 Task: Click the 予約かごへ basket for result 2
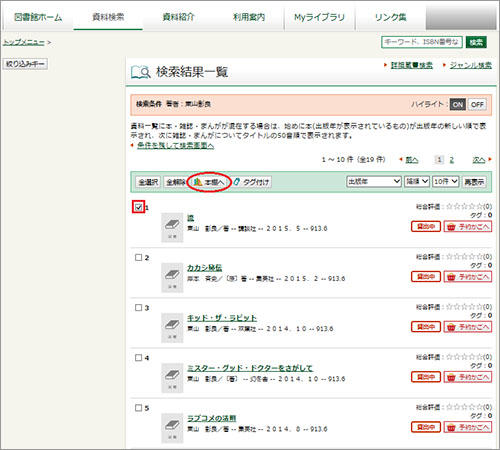pyautogui.click(x=468, y=277)
